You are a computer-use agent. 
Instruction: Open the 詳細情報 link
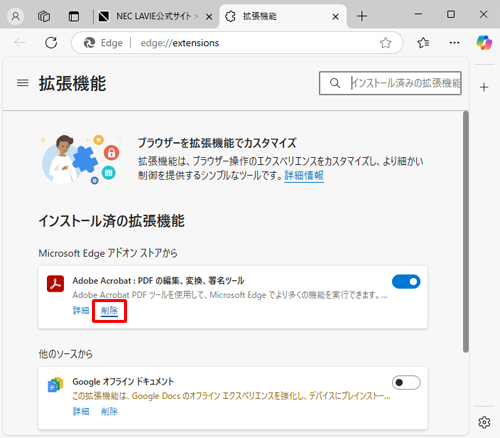click(x=304, y=175)
